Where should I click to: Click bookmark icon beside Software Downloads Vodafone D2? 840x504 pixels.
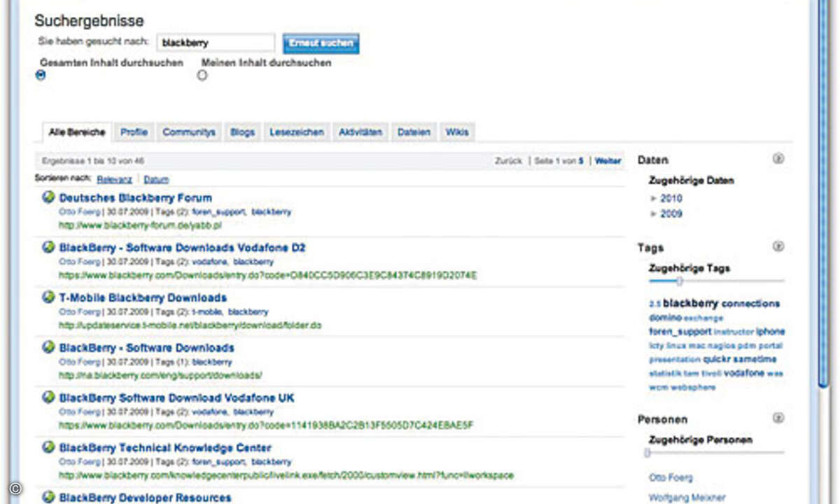coord(48,247)
